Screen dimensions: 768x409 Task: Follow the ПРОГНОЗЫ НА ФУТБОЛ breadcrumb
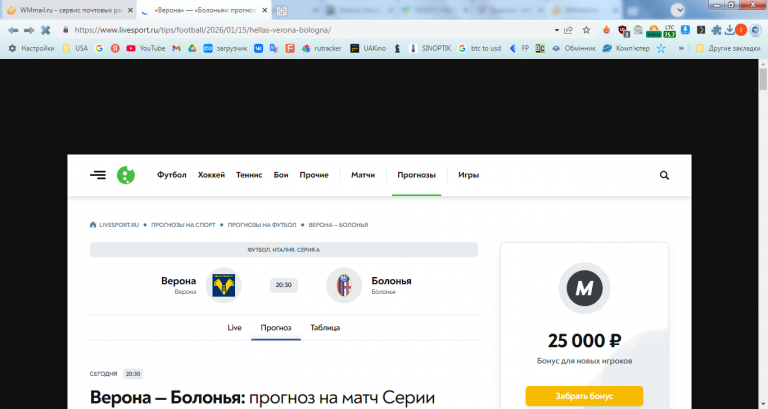[262, 225]
